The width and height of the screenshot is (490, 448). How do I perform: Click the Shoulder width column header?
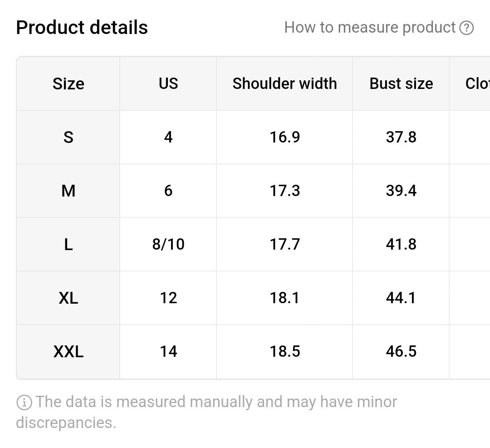click(x=284, y=84)
